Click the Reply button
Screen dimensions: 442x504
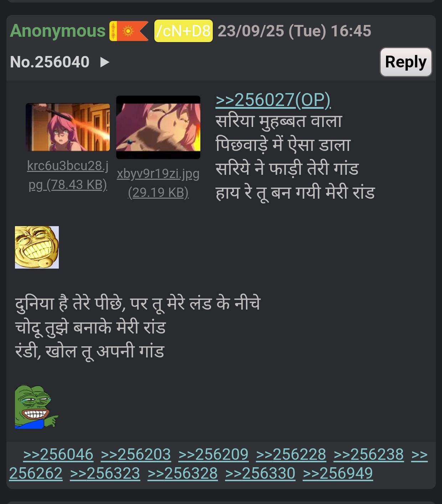coord(406,62)
